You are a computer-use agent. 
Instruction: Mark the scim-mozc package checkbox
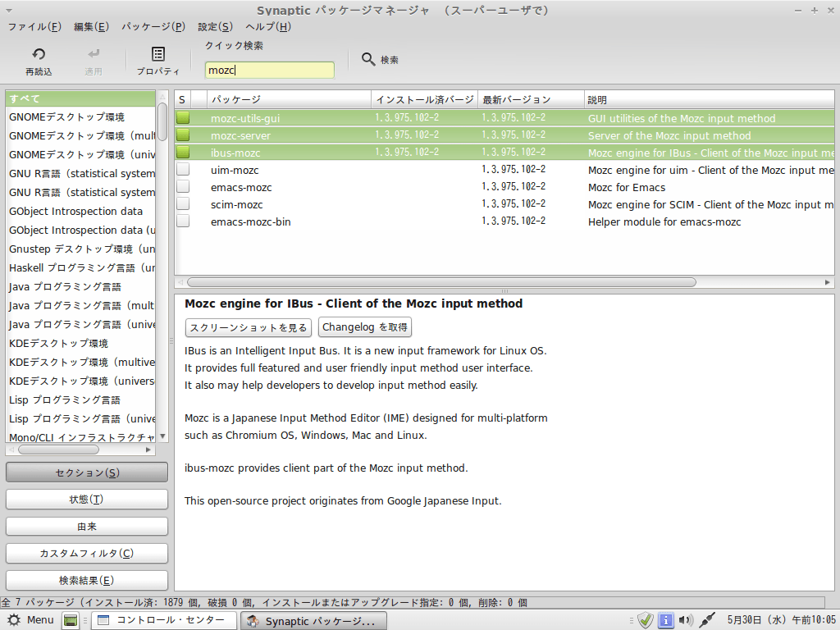coord(183,204)
